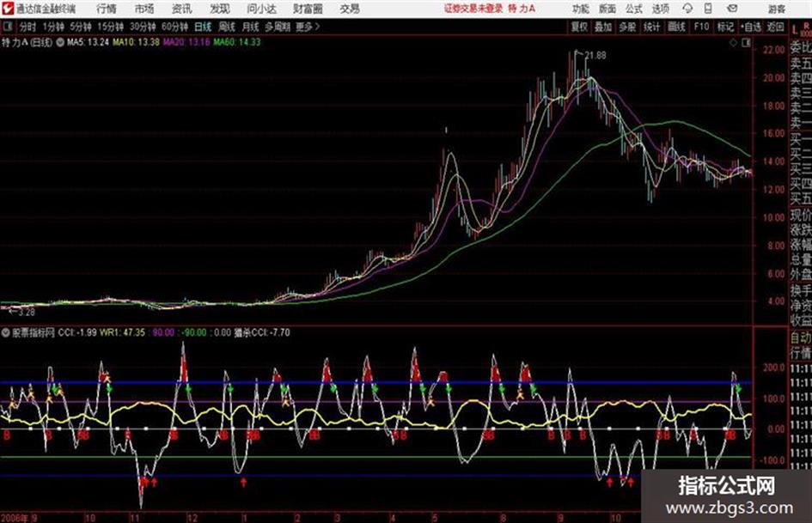The height and width of the screenshot is (523, 812).
Task: Open the messages envelope icon
Action: tap(732, 9)
